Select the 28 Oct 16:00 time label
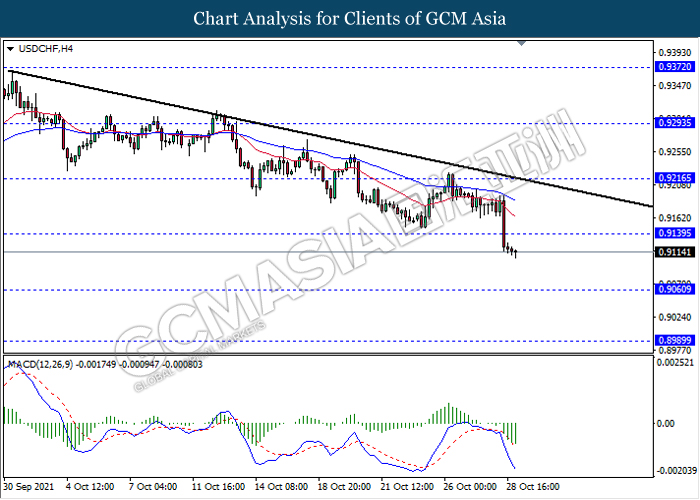The image size is (700, 500). tap(532, 487)
